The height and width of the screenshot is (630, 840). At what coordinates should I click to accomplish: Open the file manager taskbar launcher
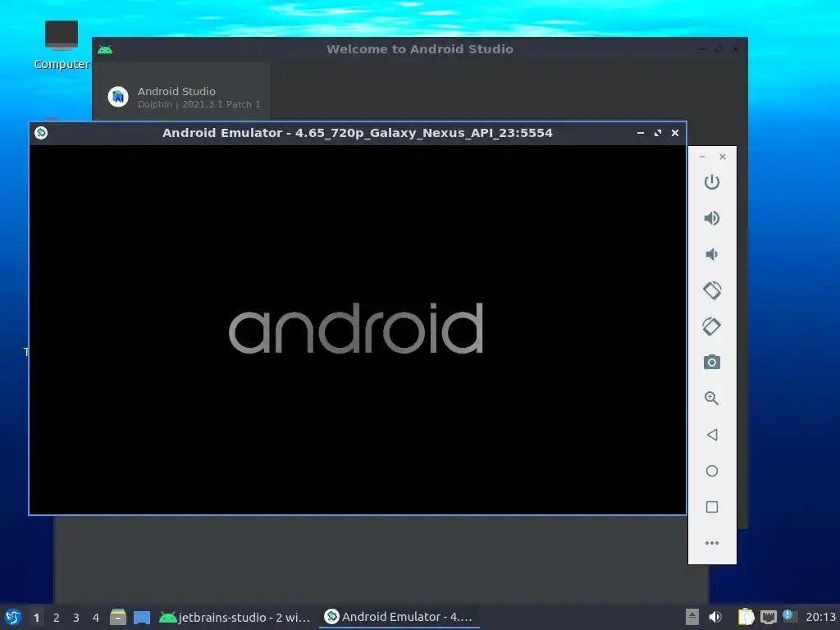click(x=118, y=617)
